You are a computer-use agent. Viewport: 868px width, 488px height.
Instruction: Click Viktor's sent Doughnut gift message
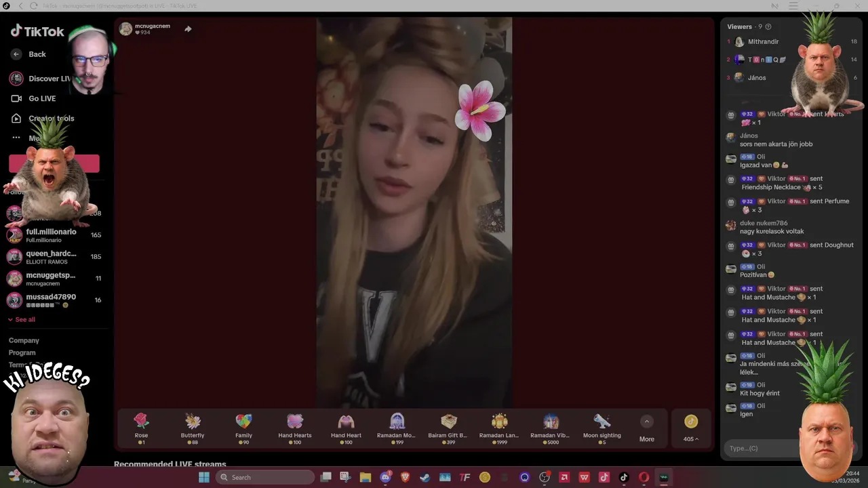coord(790,249)
